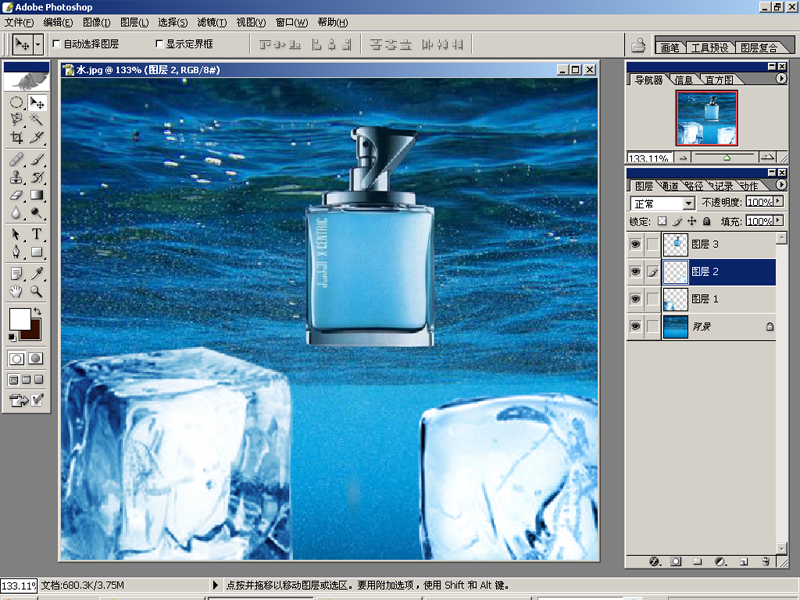
Task: Open 画笔 palette well tab
Action: coord(670,47)
